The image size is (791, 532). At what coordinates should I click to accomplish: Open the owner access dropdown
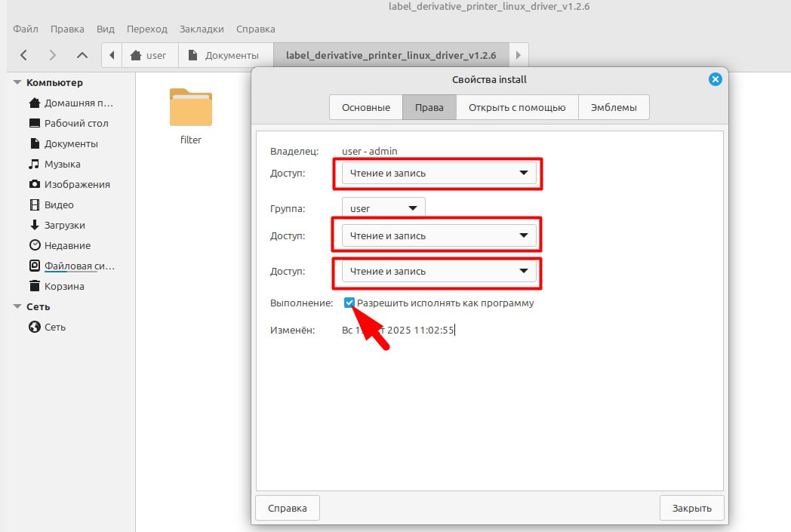(439, 174)
